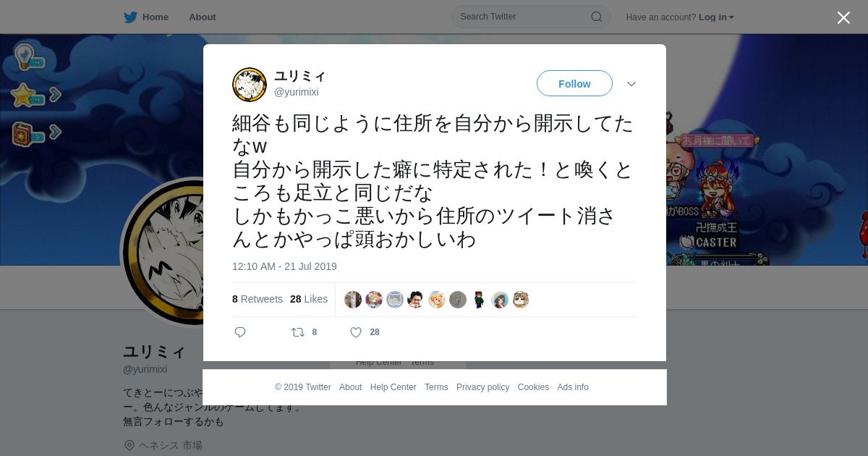Click the first liker's avatar thumbnail
The height and width of the screenshot is (456, 868).
[x=353, y=300]
